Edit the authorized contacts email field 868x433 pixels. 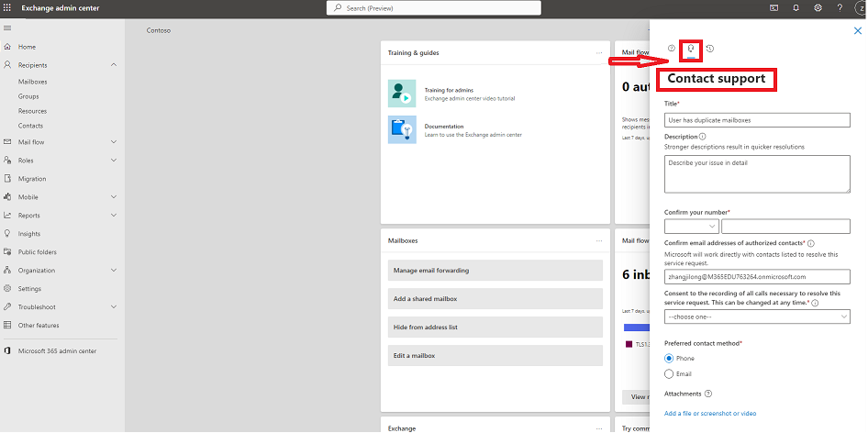tap(757, 276)
